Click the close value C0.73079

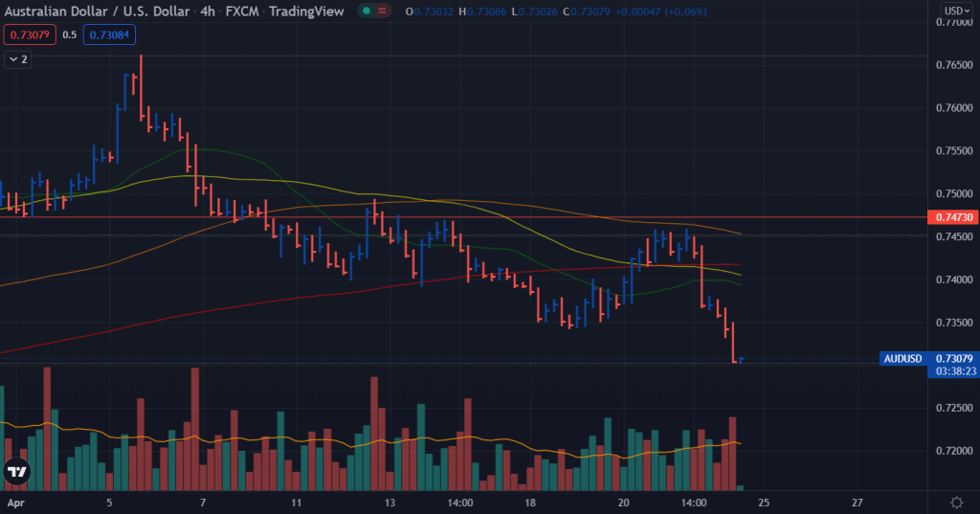(x=587, y=11)
